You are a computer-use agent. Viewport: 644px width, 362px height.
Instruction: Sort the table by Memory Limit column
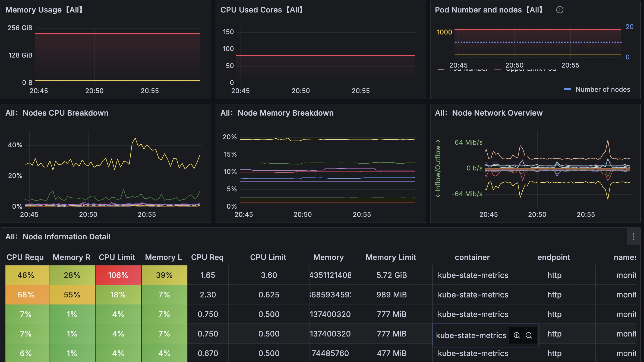click(x=391, y=257)
